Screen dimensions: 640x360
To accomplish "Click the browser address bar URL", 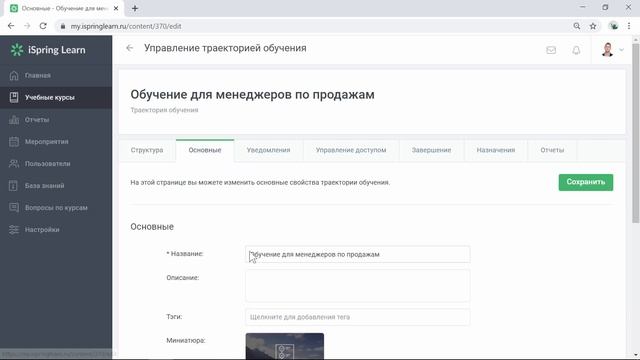I will [126, 26].
